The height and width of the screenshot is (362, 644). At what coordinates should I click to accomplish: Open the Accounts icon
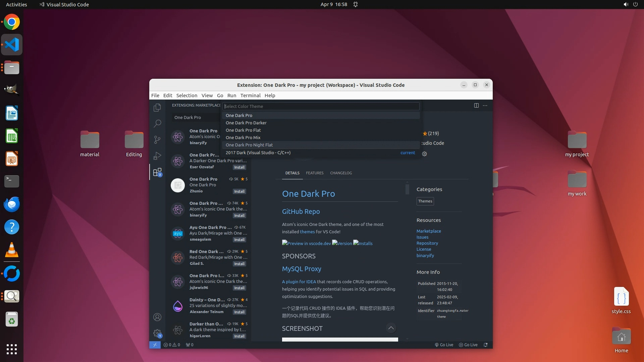coord(157,317)
